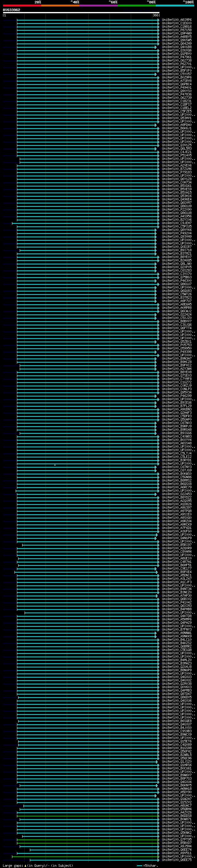The height and width of the screenshot is (868, 197).
Task: Click the yellow gap marker among the alignment bars
Action: (x=55, y=465)
